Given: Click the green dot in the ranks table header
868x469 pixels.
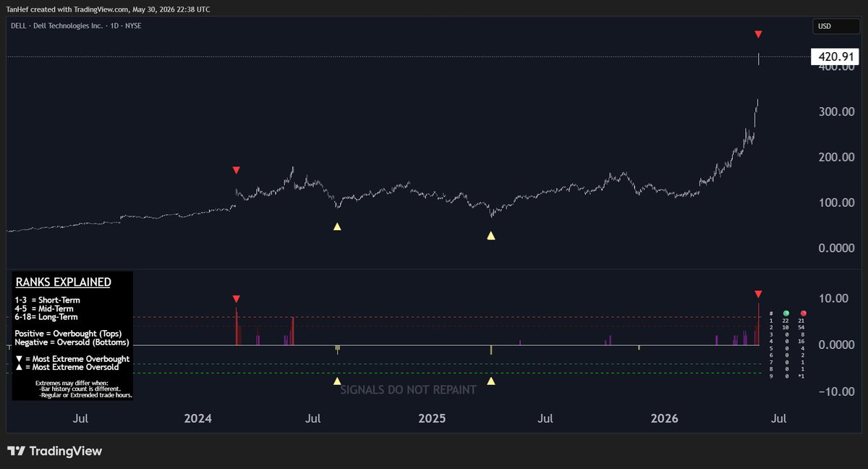Looking at the screenshot, I should (786, 313).
